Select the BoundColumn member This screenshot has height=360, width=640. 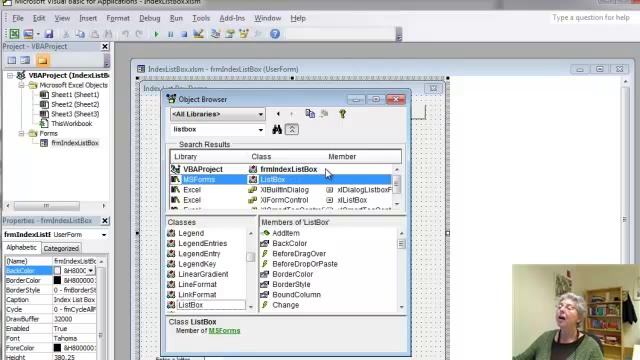296,295
